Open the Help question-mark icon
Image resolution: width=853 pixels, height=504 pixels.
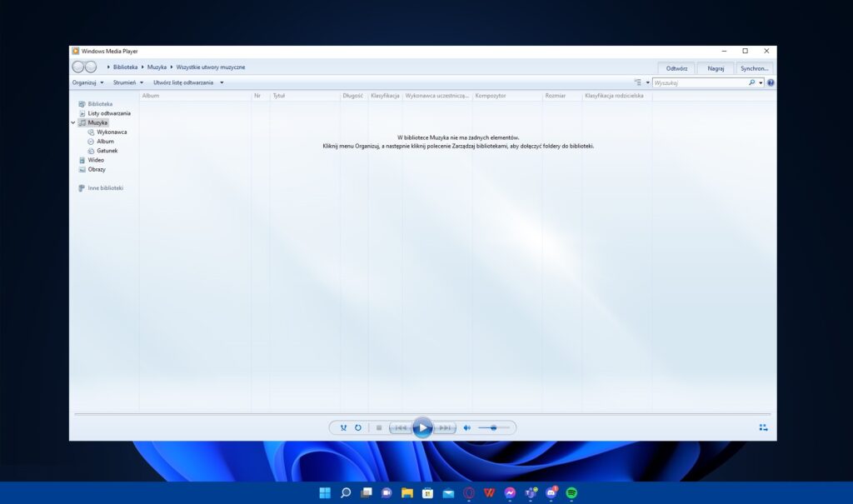[771, 82]
